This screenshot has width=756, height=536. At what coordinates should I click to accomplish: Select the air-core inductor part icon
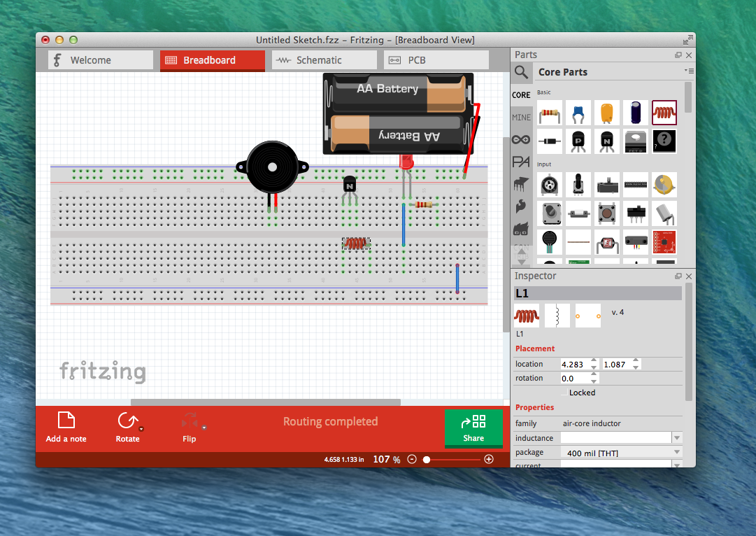click(x=664, y=113)
